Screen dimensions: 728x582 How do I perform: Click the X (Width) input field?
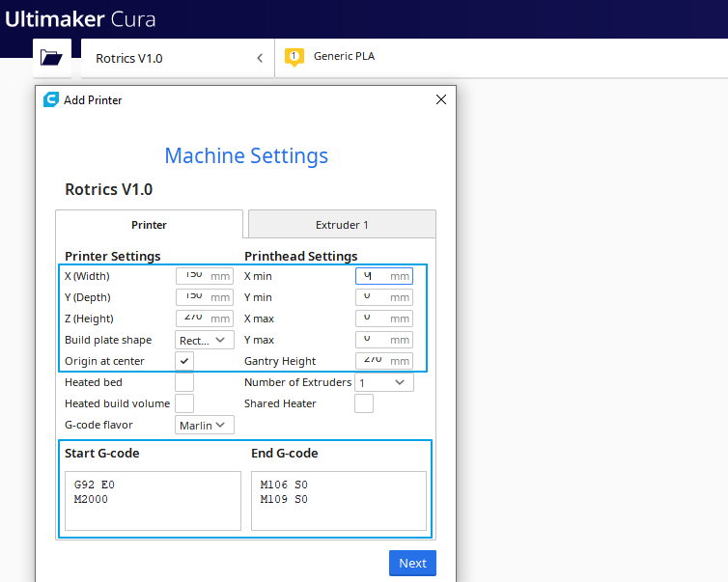[205, 276]
